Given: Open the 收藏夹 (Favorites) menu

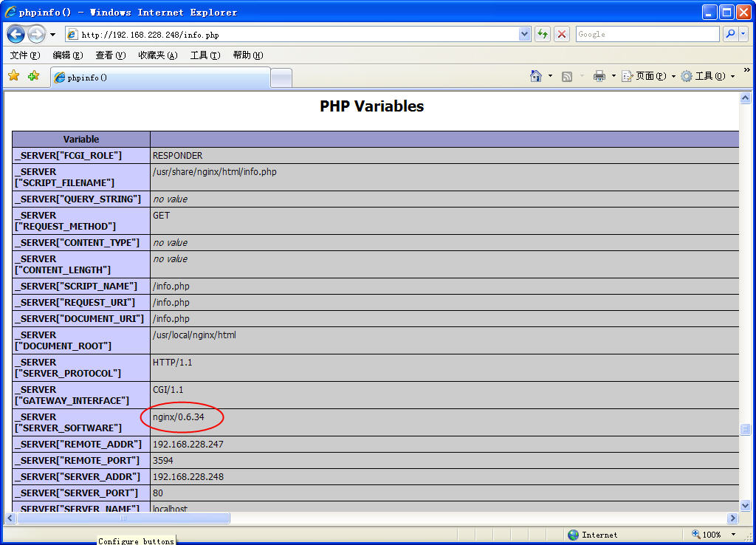Looking at the screenshot, I should tap(157, 55).
